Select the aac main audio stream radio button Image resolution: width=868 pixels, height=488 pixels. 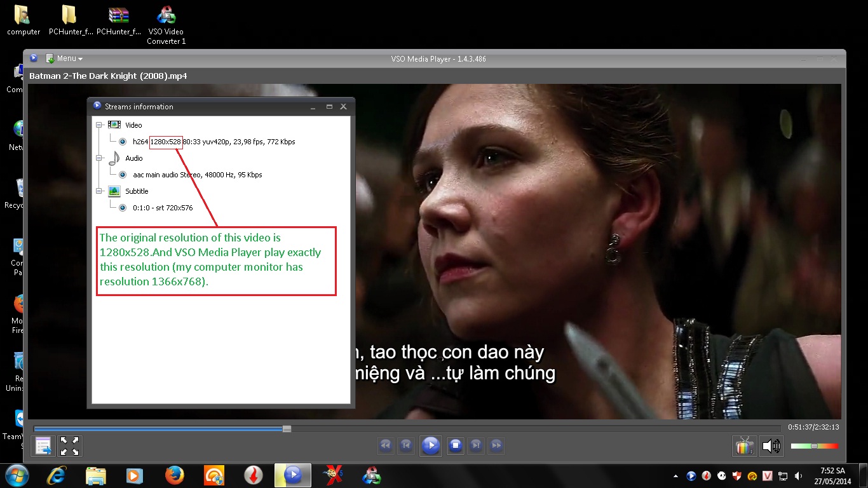(123, 175)
